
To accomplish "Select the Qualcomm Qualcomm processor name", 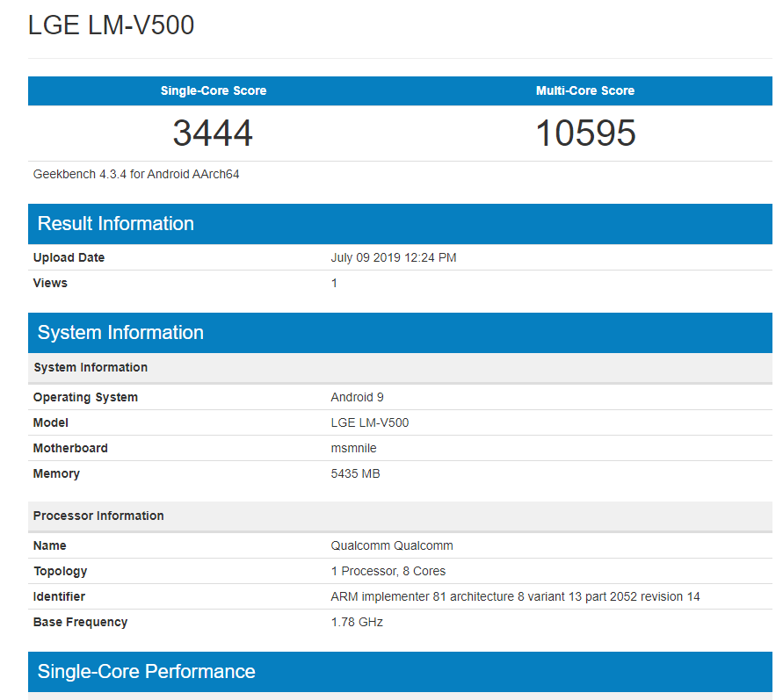I will pos(392,545).
